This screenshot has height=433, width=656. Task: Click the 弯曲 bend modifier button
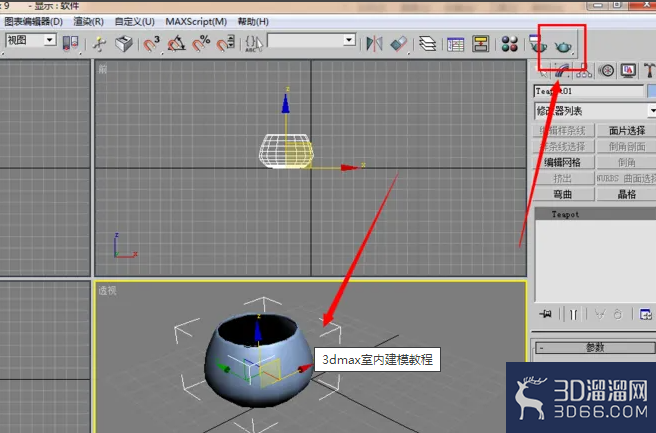pyautogui.click(x=563, y=194)
